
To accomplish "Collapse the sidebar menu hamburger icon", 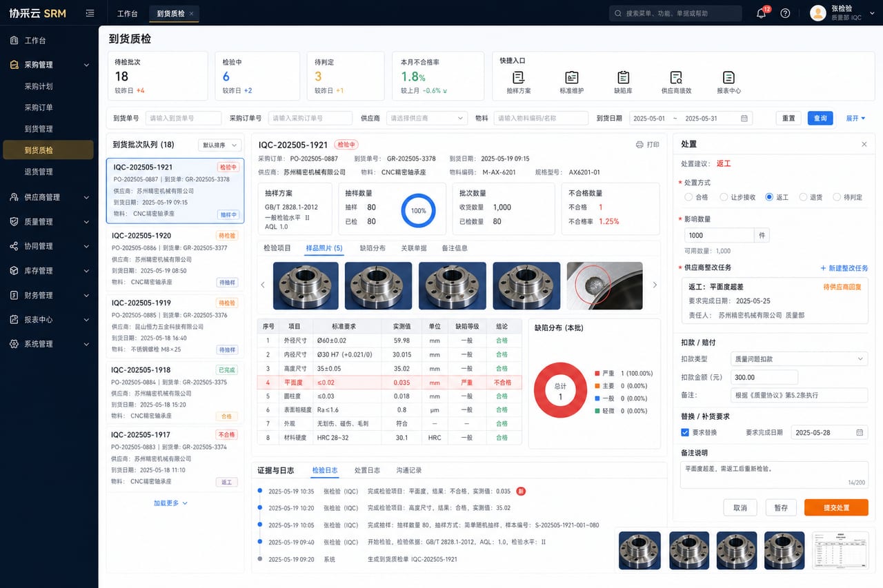I will (90, 13).
